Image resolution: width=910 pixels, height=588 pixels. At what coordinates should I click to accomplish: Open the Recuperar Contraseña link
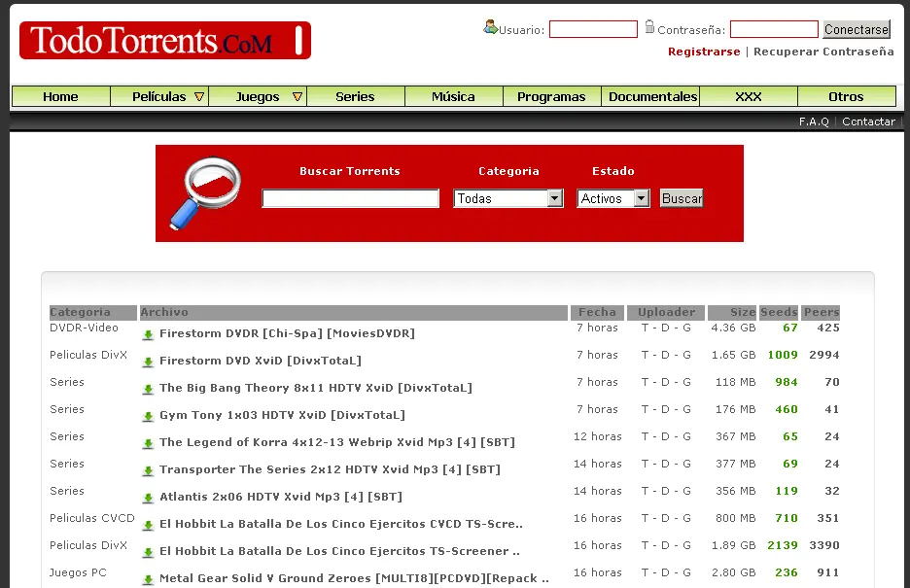823,52
